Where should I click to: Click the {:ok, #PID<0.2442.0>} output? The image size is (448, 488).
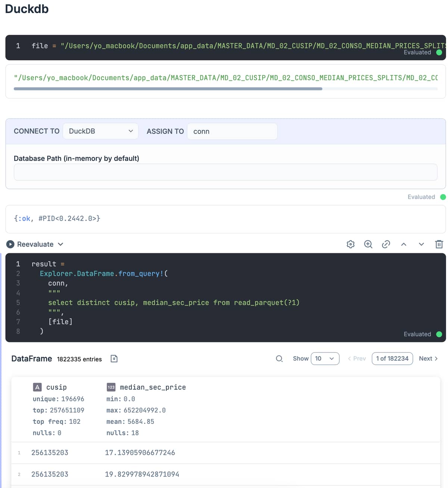click(57, 218)
